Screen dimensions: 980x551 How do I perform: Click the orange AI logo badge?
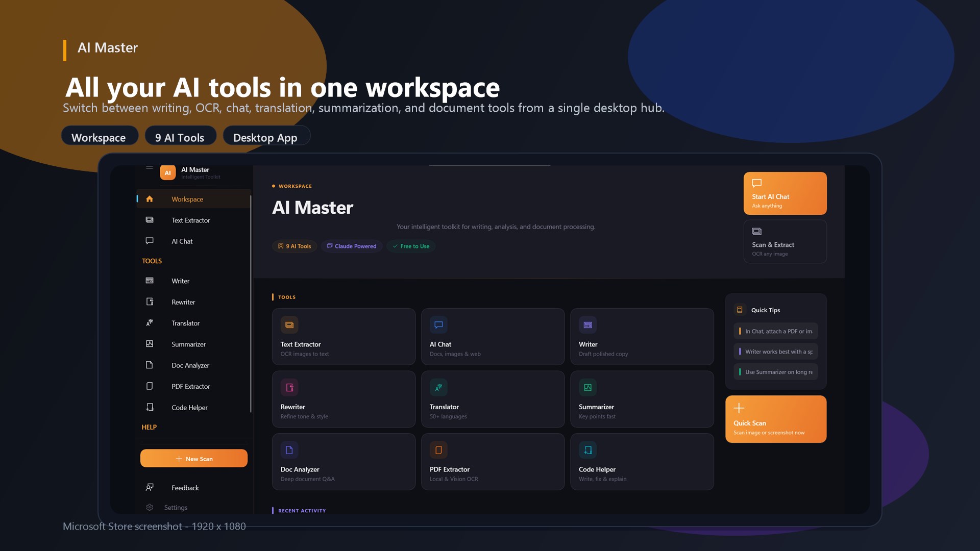pyautogui.click(x=167, y=172)
